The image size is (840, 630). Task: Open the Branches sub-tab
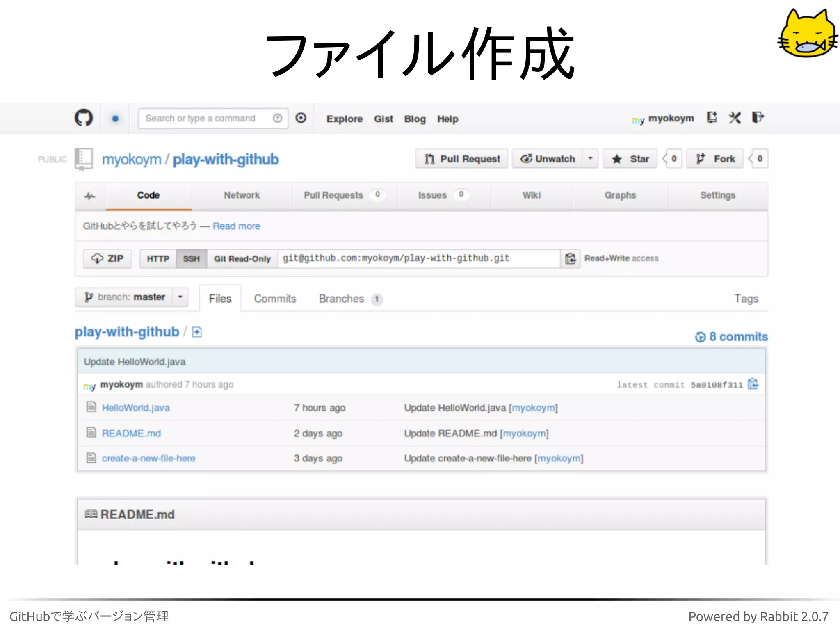pyautogui.click(x=351, y=299)
